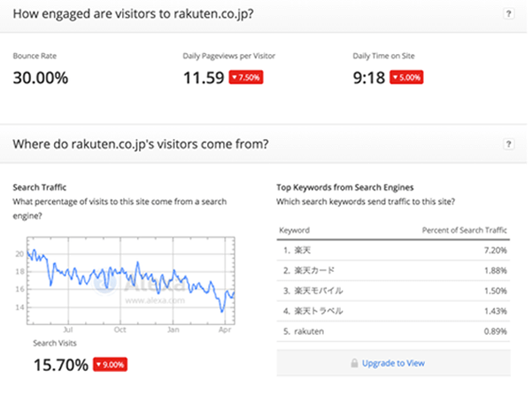Click help icon beside the visitors origin heading

(508, 143)
